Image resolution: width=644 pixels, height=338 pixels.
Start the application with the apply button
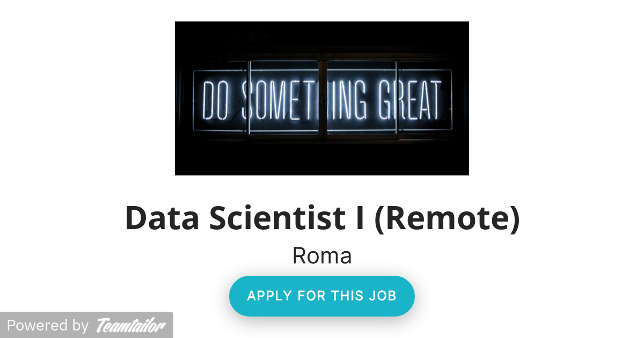tap(322, 296)
